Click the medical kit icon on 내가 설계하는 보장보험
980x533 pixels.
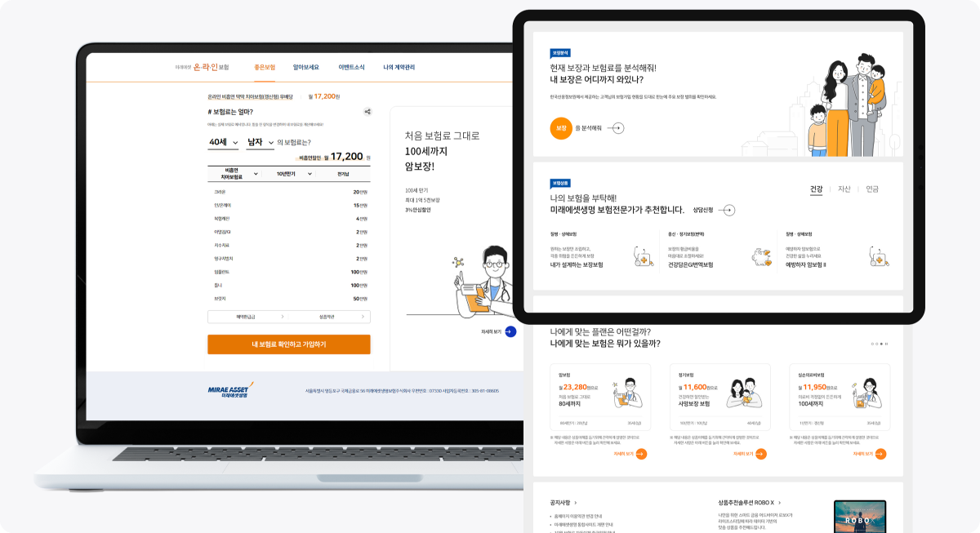click(644, 256)
